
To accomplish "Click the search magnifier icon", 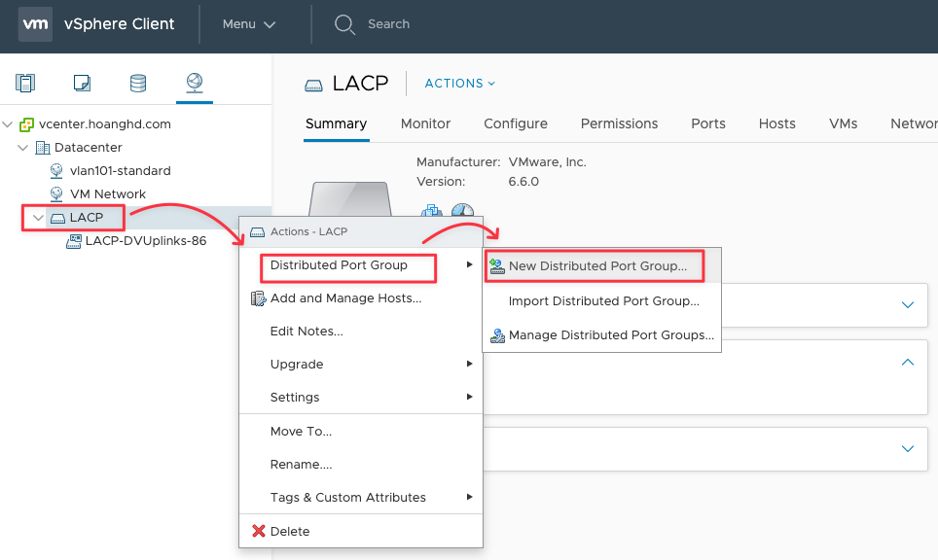I will coord(344,24).
